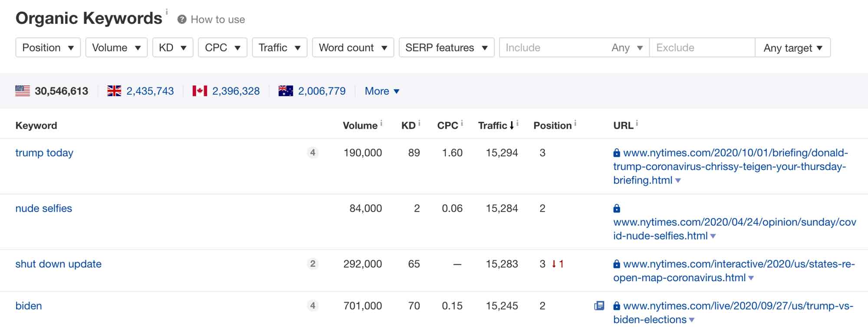Click the Traffic sort descending arrow
This screenshot has height=329, width=868.
click(x=512, y=126)
